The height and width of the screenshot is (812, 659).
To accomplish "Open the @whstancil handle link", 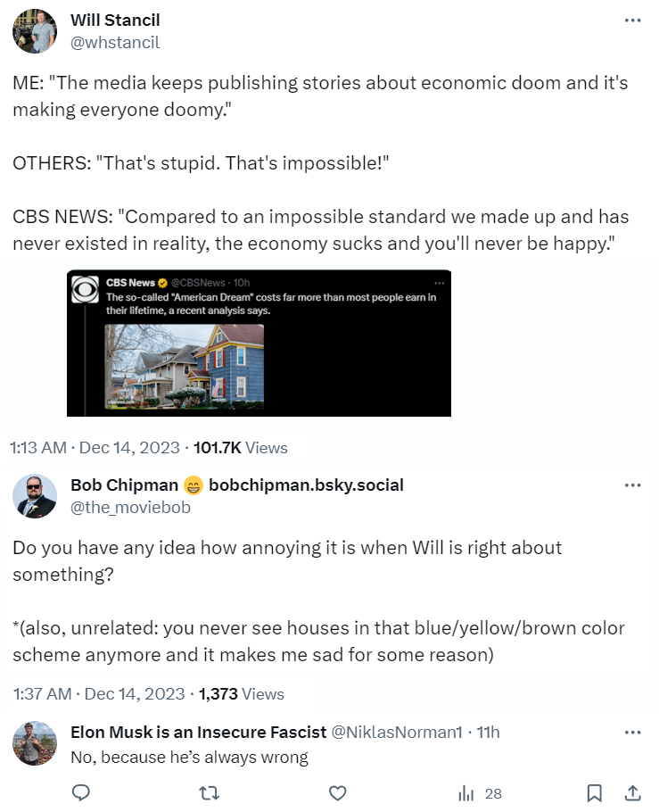I will click(115, 43).
